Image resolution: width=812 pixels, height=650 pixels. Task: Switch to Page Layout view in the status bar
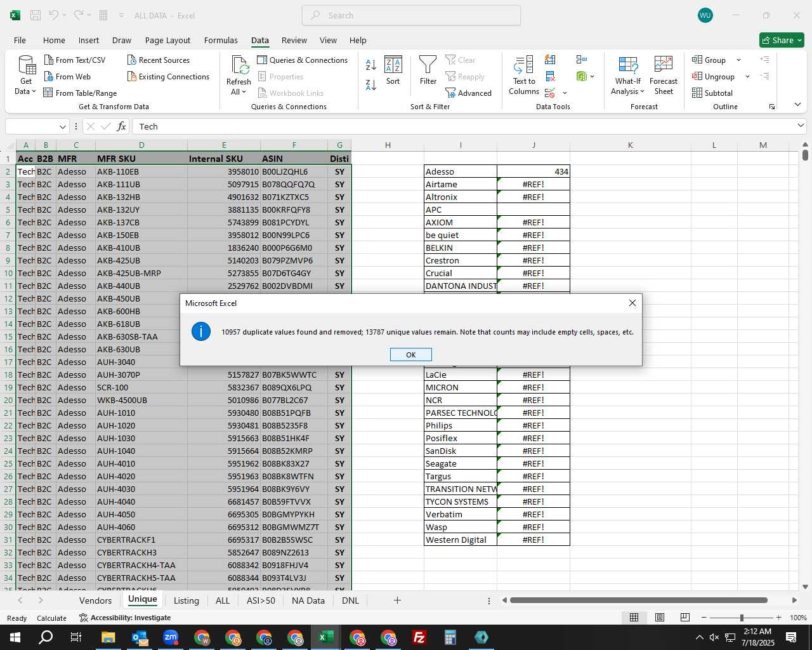coord(659,618)
